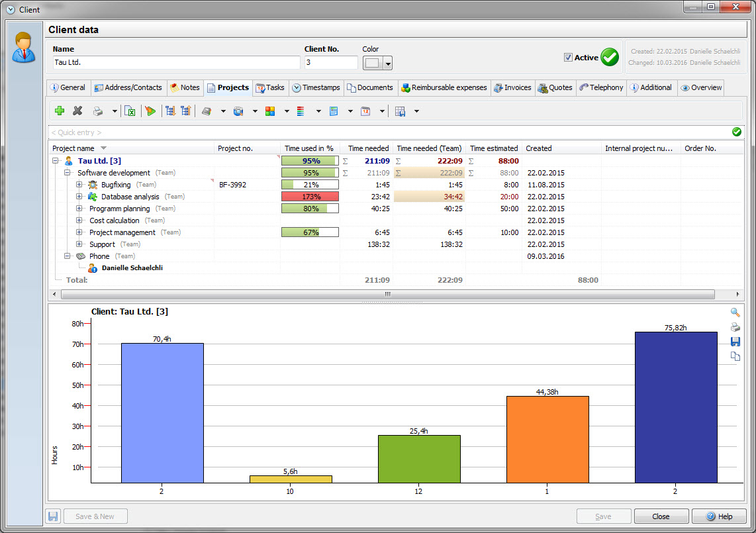This screenshot has height=533, width=756.
Task: Click the chart zoom magnifier icon
Action: [735, 313]
